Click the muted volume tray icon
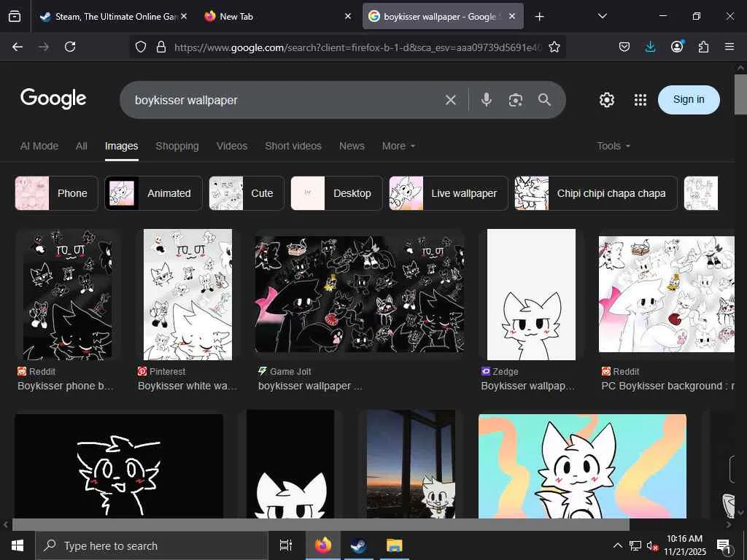The height and width of the screenshot is (560, 747). [652, 545]
